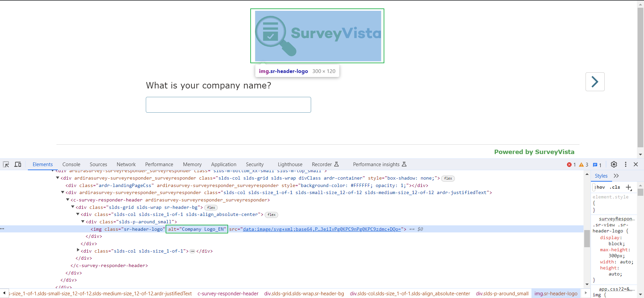Open the Network tab
The height and width of the screenshot is (298, 644).
point(126,164)
